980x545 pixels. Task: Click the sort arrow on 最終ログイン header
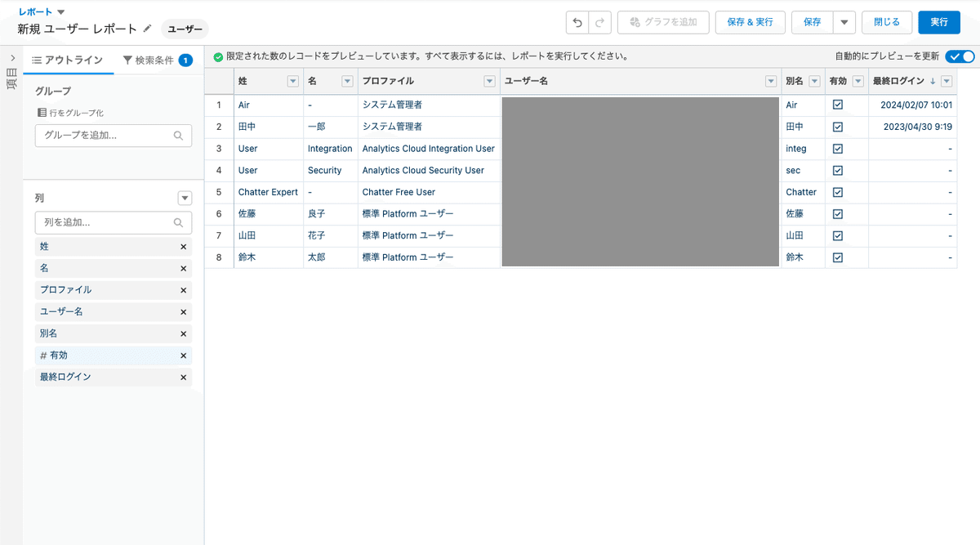933,82
